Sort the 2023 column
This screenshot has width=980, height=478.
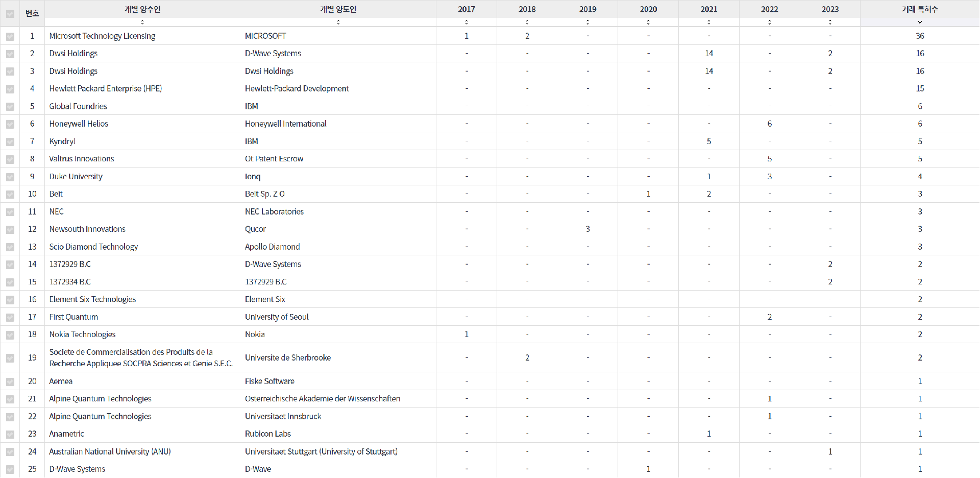click(x=830, y=22)
